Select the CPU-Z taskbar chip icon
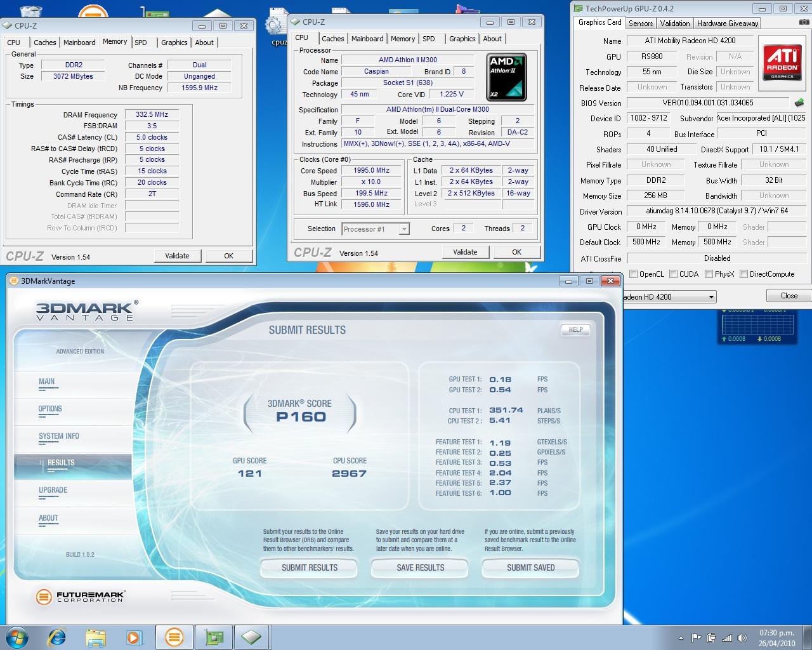Image resolution: width=812 pixels, height=650 pixels. click(252, 637)
